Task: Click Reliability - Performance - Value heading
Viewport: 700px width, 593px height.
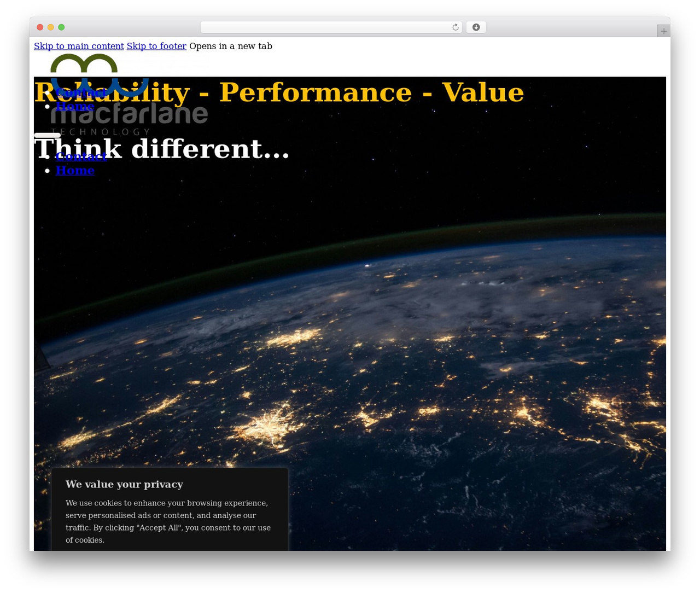Action: point(279,92)
